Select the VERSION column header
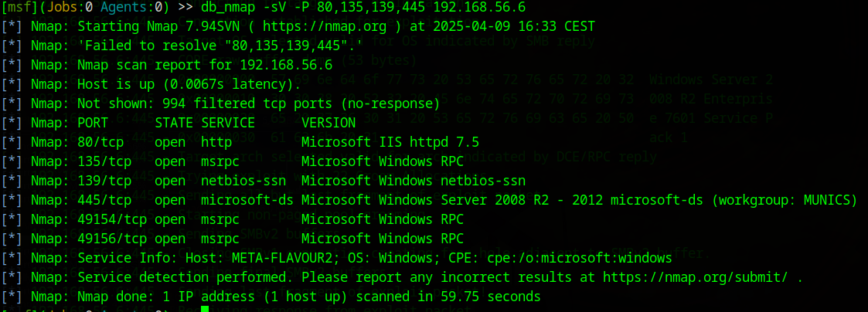Screen dimensions: 868x312 point(328,123)
